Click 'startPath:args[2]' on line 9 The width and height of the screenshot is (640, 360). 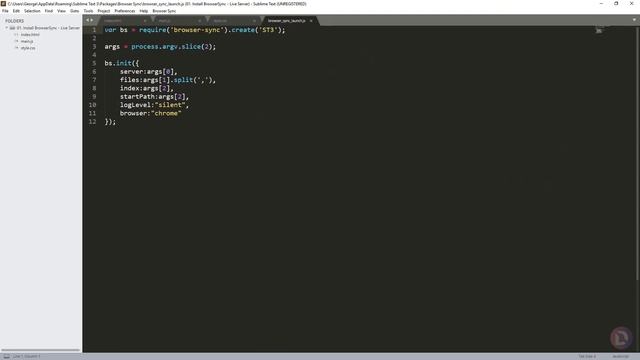(153, 97)
